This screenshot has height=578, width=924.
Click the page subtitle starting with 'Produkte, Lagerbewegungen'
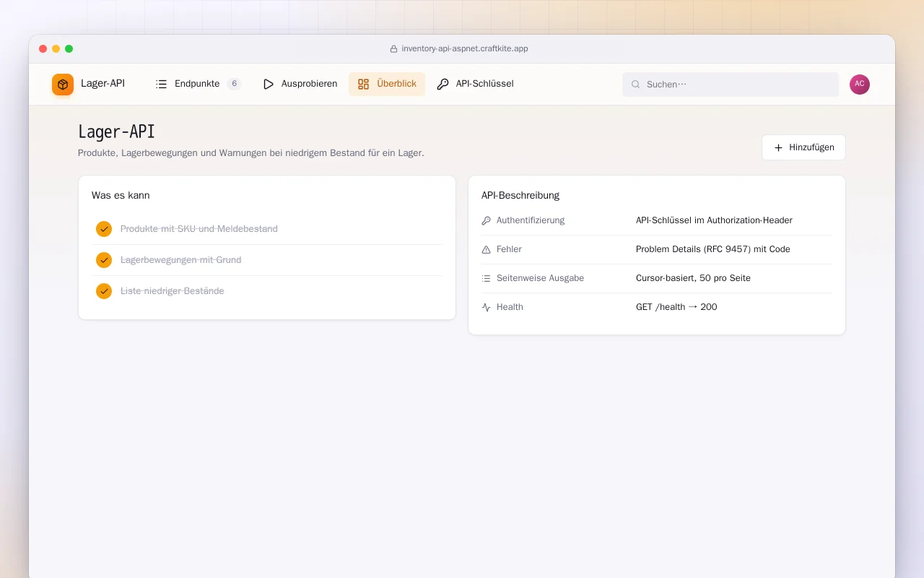click(x=251, y=153)
